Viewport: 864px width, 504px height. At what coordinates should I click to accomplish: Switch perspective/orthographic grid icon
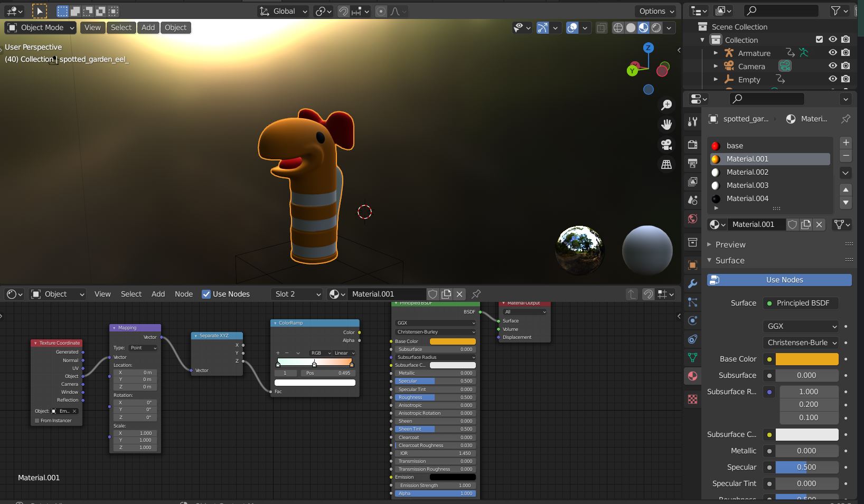coord(666,165)
